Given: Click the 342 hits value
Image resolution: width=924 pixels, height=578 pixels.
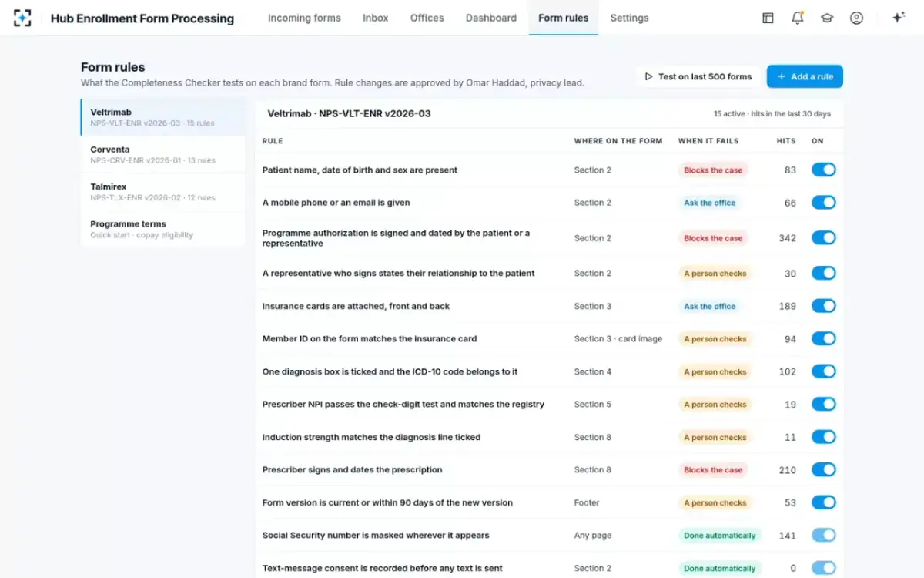Looking at the screenshot, I should [787, 238].
